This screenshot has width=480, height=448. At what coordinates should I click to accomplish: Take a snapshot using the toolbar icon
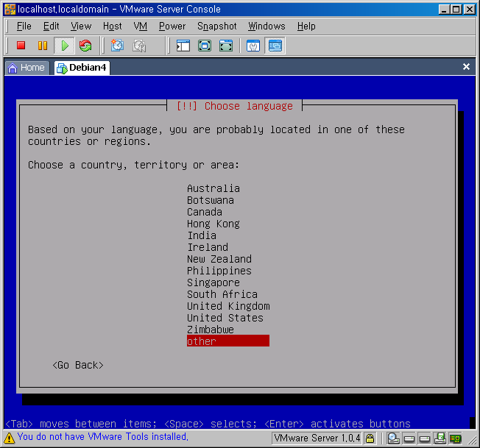pyautogui.click(x=117, y=46)
